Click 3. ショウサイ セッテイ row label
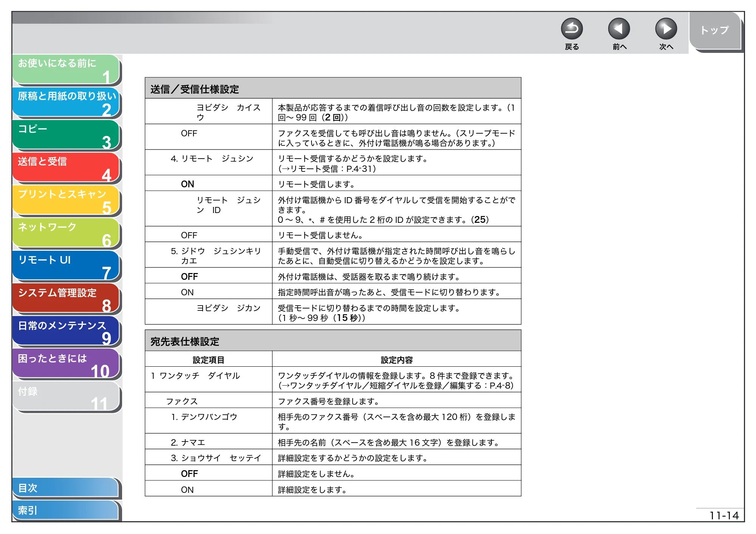This screenshot has width=756, height=534. pyautogui.click(x=216, y=458)
